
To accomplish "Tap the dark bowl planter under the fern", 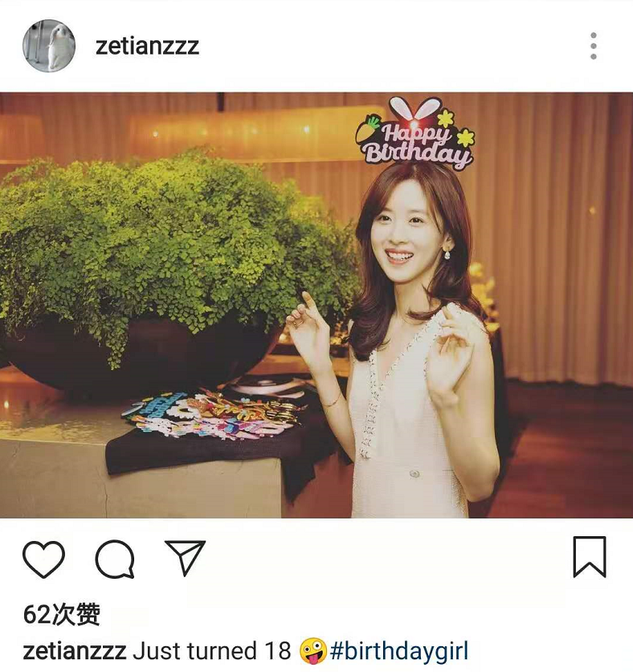I will tap(141, 356).
